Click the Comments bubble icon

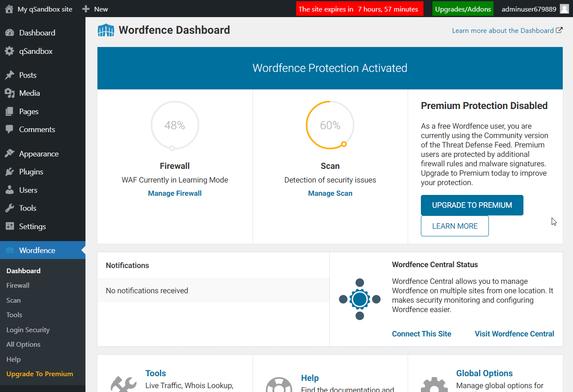(9, 130)
